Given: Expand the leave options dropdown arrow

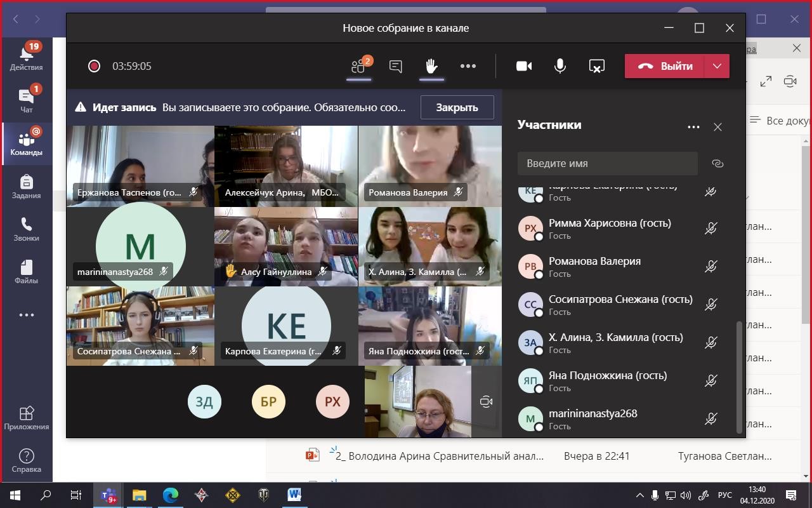Looking at the screenshot, I should (x=717, y=66).
